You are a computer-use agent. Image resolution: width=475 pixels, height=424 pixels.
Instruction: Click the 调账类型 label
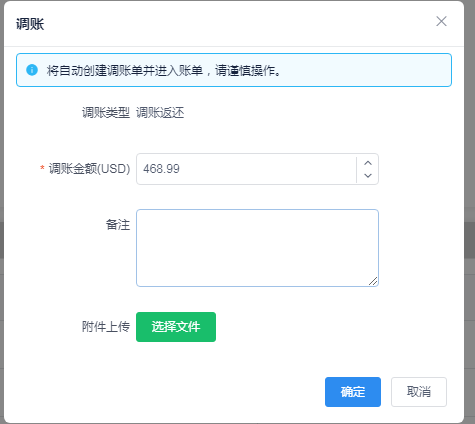106,113
